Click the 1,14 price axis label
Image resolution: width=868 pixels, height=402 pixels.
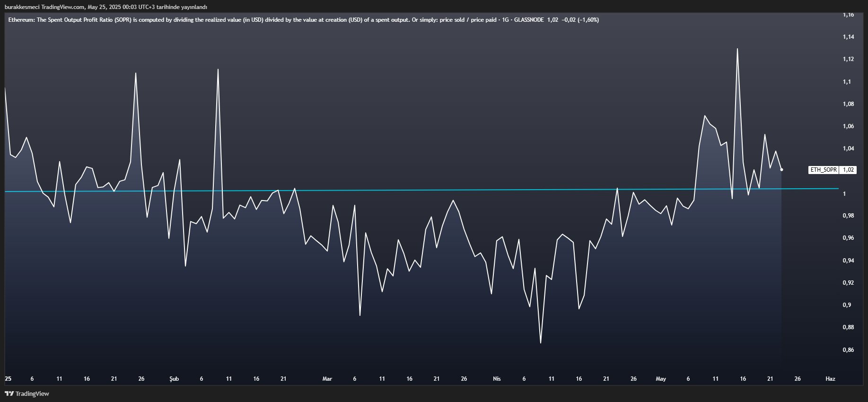point(848,37)
